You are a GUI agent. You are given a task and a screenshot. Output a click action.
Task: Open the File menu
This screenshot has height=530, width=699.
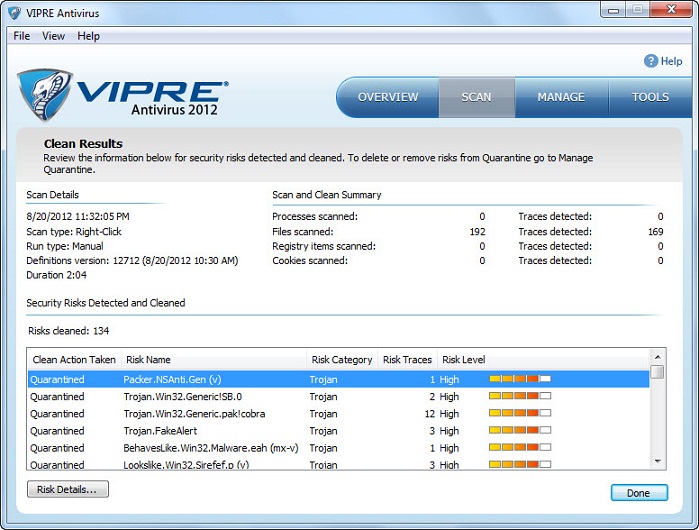[x=21, y=36]
